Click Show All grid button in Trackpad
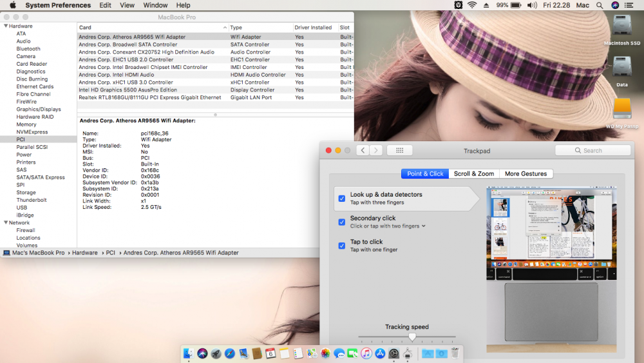The width and height of the screenshot is (644, 363). point(400,150)
